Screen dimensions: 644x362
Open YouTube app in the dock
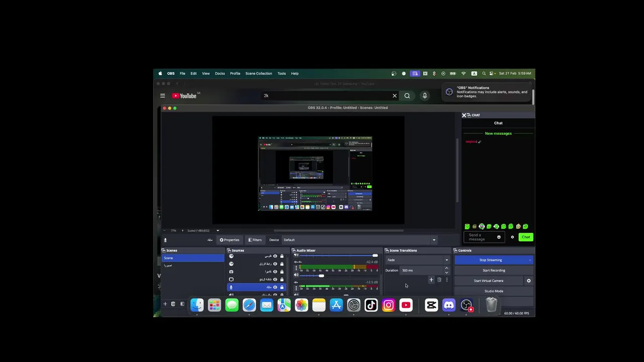click(x=406, y=305)
